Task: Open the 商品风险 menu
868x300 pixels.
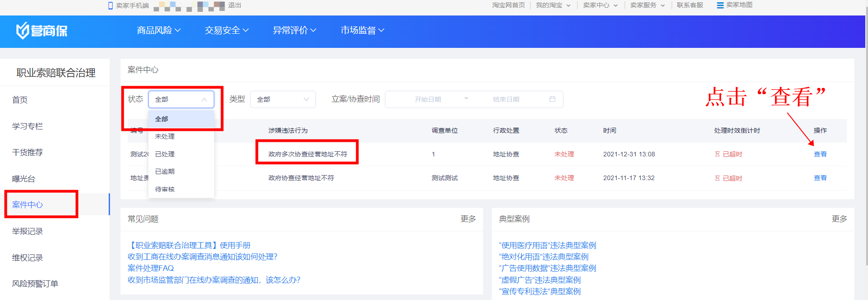Action: 158,30
